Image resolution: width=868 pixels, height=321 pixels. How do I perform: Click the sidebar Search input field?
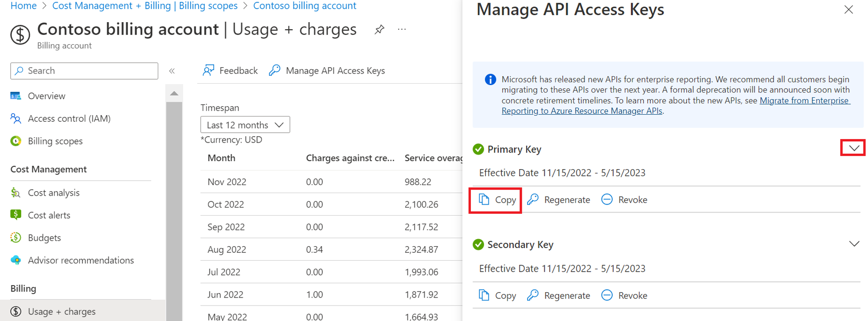point(84,71)
